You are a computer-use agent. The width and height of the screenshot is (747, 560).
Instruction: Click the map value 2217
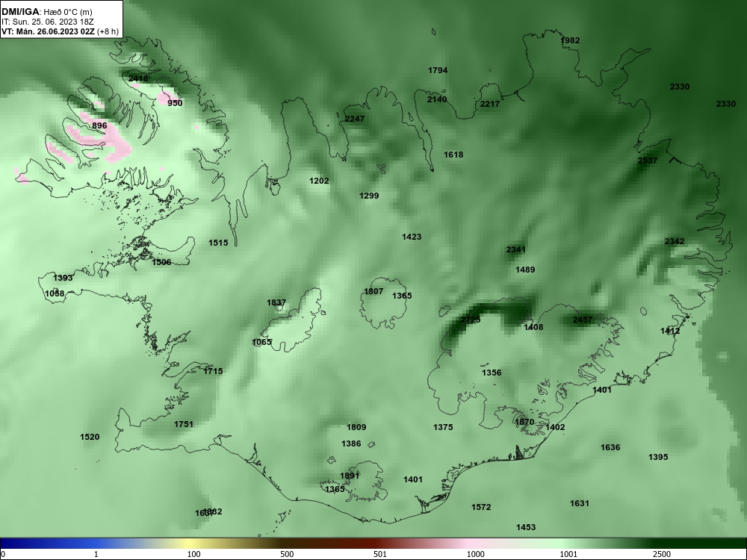pyautogui.click(x=490, y=104)
